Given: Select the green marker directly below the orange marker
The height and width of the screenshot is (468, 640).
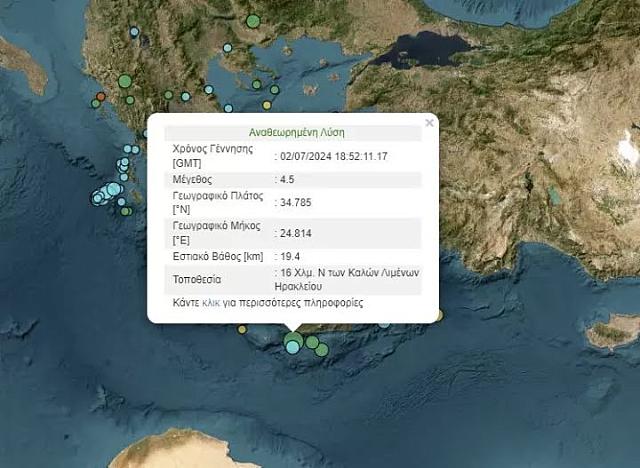Looking at the screenshot, I should (x=96, y=104).
